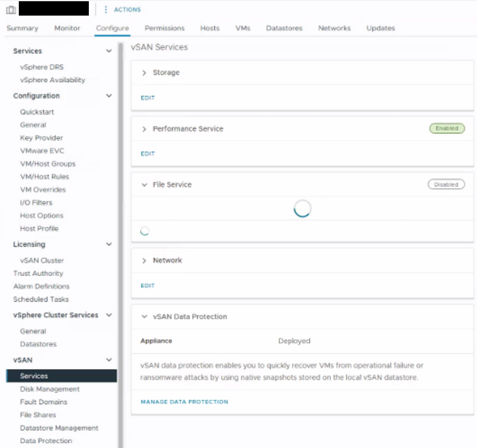Switch to the Networks tab

click(x=334, y=28)
